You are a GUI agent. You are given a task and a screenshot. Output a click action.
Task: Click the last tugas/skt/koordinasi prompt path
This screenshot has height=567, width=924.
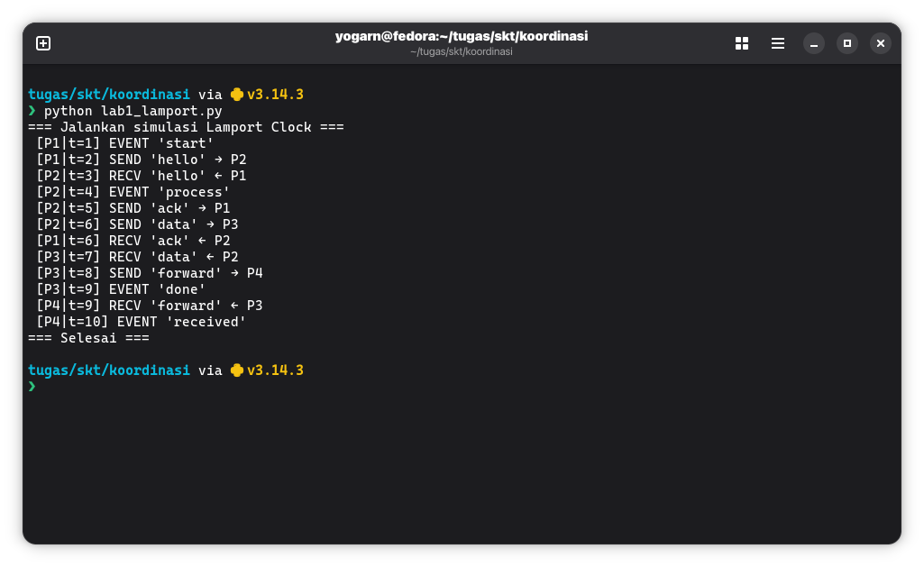(x=109, y=370)
